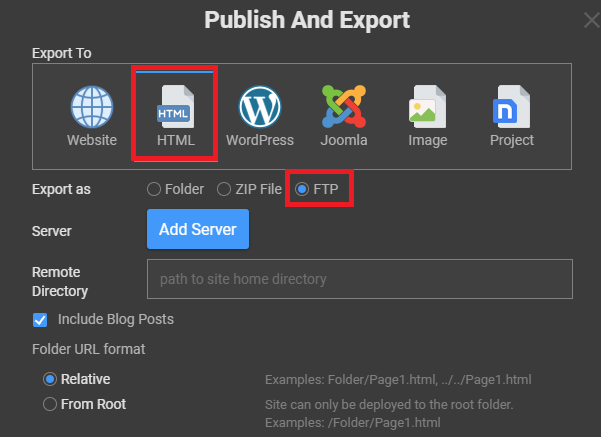Click 'Examples: /Folder/Page1.html' text
The image size is (601, 437).
coord(353,423)
